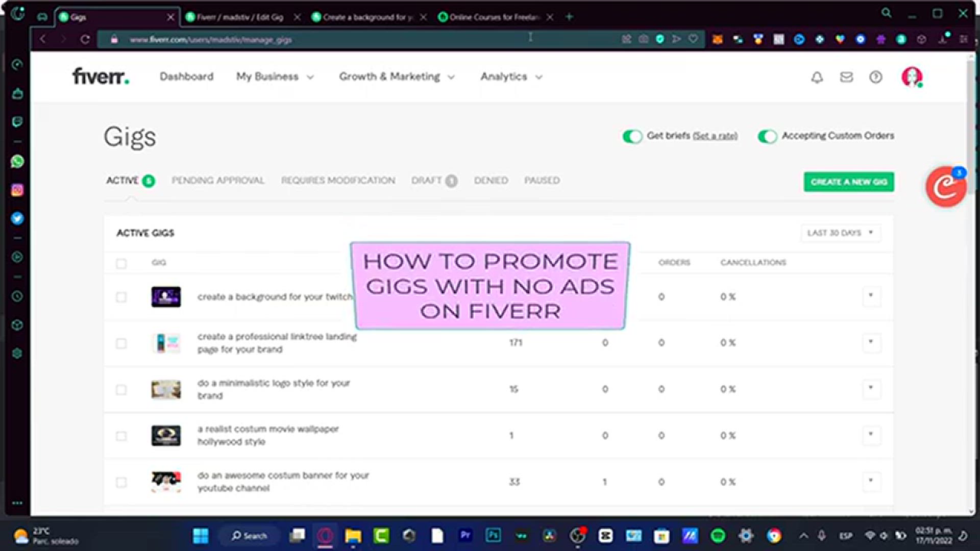Image resolution: width=980 pixels, height=551 pixels.
Task: Click the Set a rate link
Action: pos(715,136)
